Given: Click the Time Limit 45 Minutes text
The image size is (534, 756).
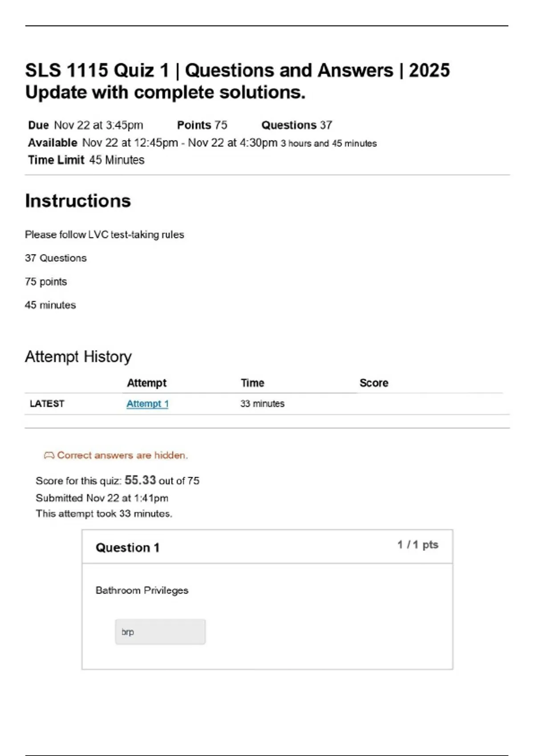Looking at the screenshot, I should 86,160.
